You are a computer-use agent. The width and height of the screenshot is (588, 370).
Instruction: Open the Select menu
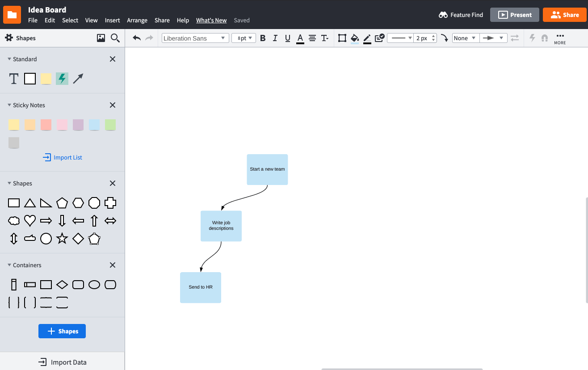click(70, 20)
